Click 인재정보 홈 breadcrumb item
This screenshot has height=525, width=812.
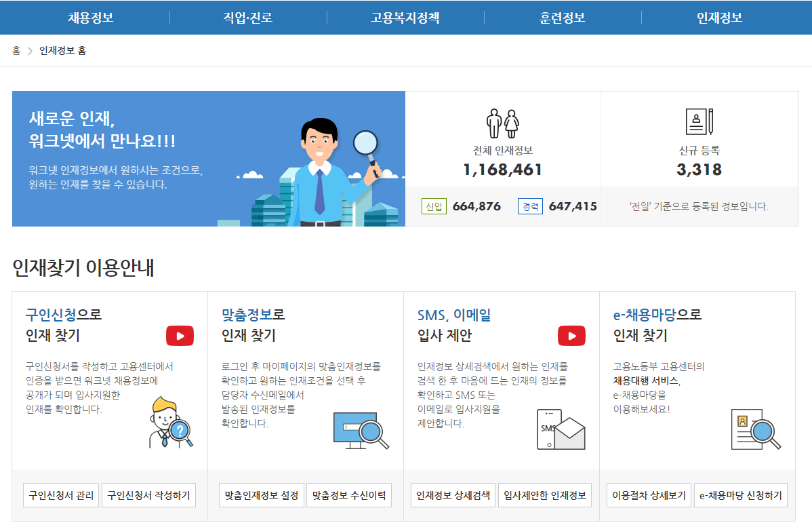tap(62, 51)
